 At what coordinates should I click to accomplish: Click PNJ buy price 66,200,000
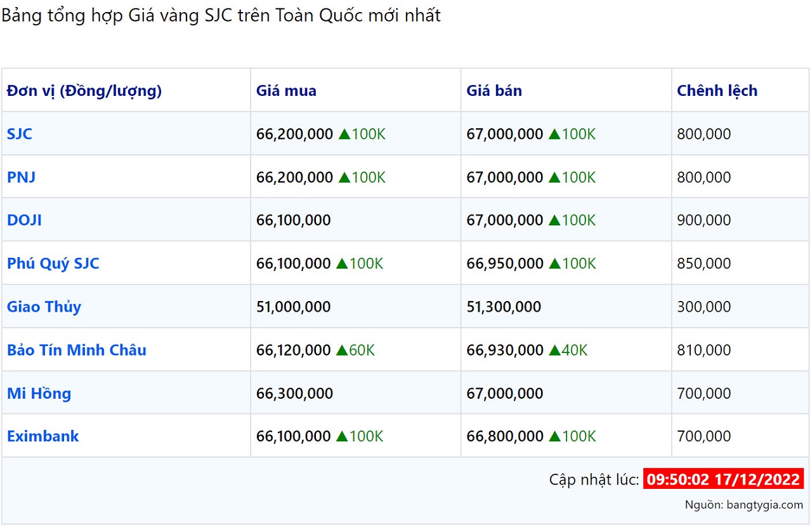point(294,177)
